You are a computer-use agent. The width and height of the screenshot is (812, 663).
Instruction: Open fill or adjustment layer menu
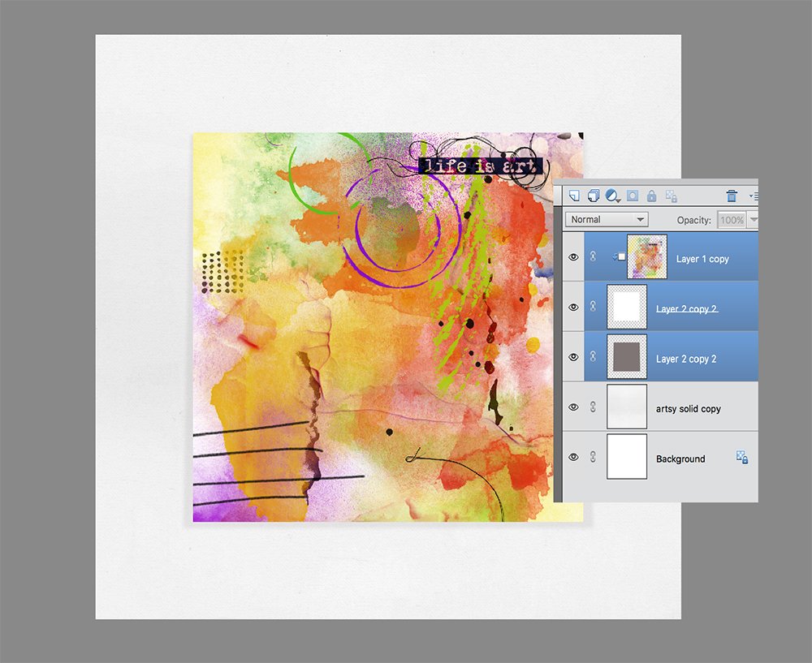click(x=612, y=196)
